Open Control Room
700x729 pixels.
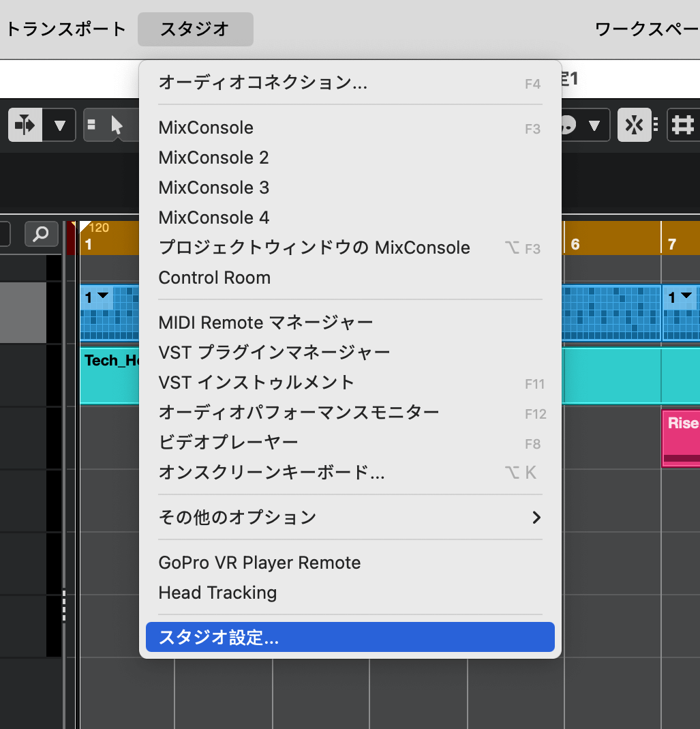click(350, 278)
